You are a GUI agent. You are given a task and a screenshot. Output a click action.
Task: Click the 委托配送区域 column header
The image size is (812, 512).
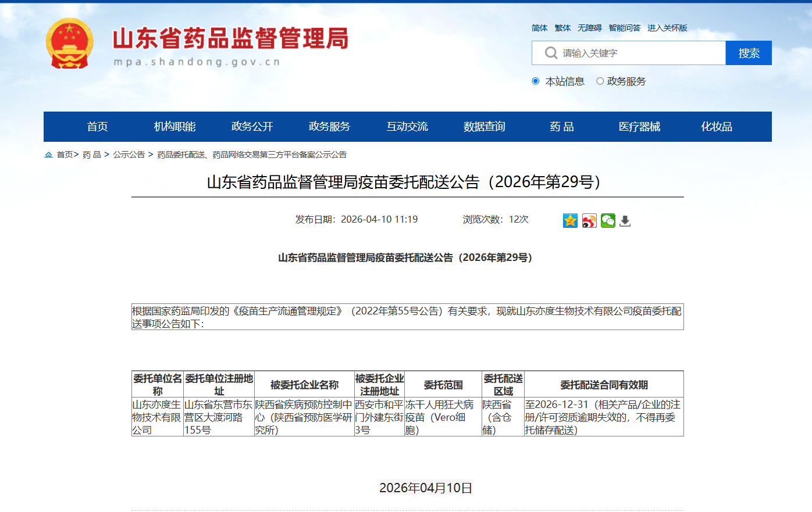point(503,385)
